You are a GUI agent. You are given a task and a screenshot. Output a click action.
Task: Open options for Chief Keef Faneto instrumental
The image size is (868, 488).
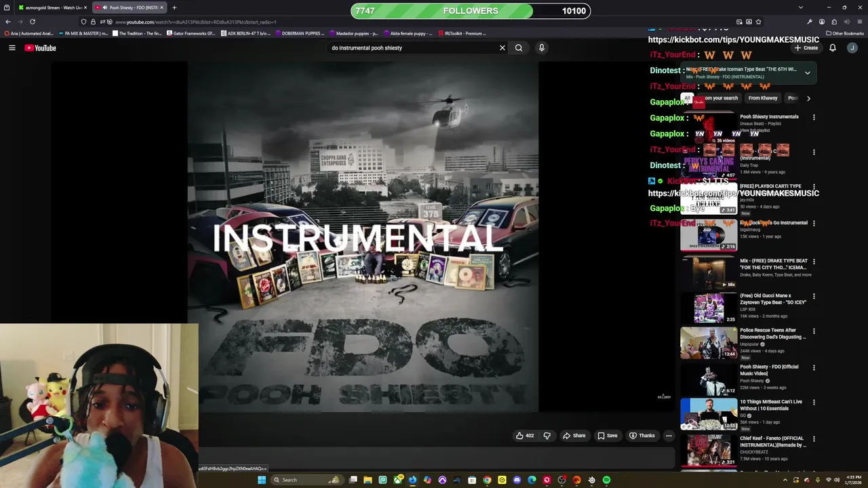click(814, 439)
